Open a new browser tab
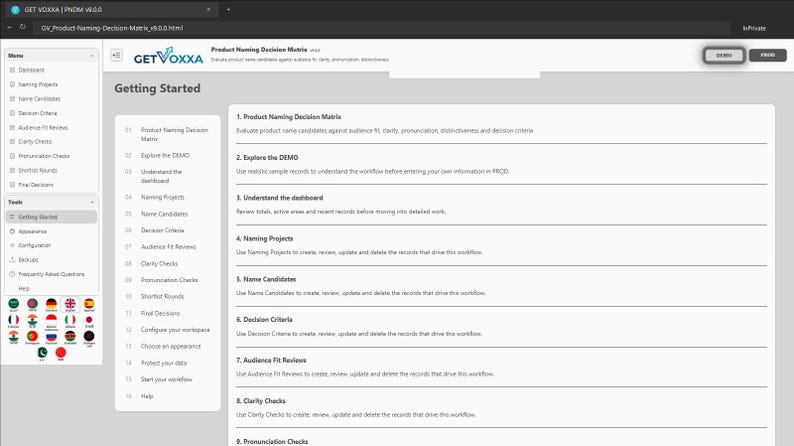 [x=228, y=9]
